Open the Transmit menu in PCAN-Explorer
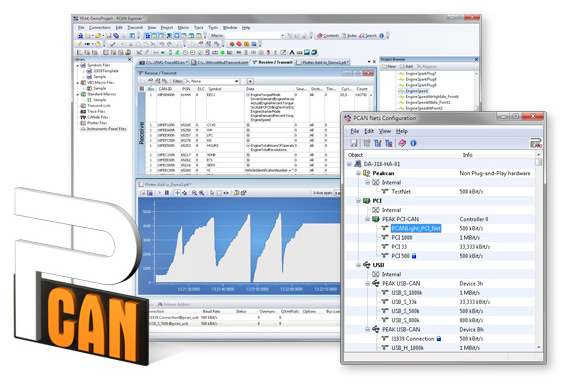The height and width of the screenshot is (384, 565). click(x=135, y=28)
